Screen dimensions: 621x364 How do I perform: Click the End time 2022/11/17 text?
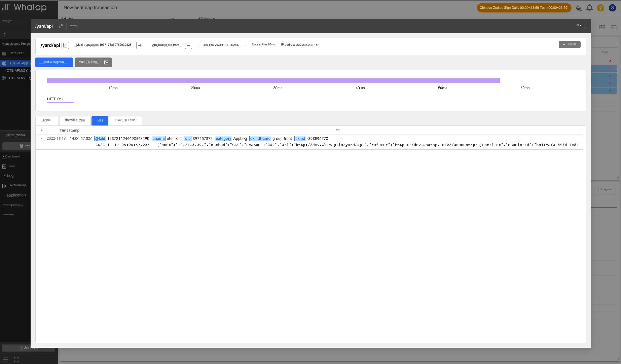pyautogui.click(x=221, y=45)
